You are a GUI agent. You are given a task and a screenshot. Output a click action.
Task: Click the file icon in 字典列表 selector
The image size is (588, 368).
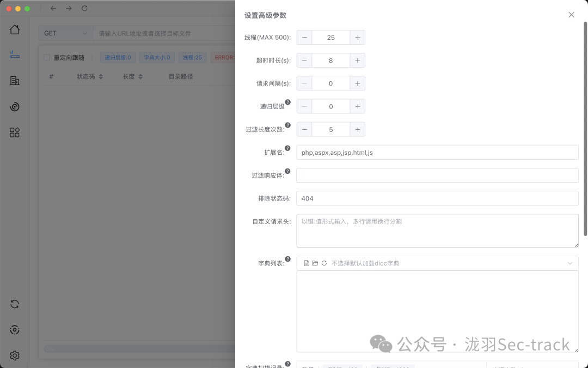click(x=307, y=263)
